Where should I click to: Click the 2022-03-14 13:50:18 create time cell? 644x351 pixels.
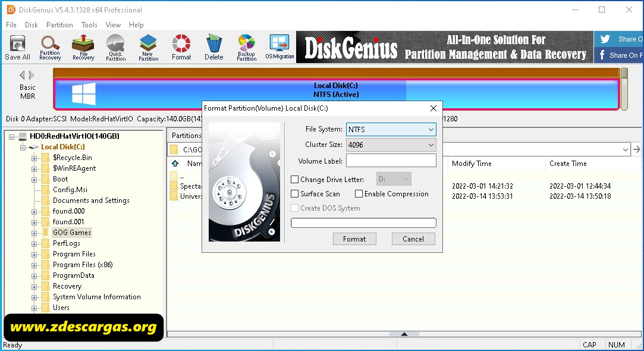[x=580, y=196]
